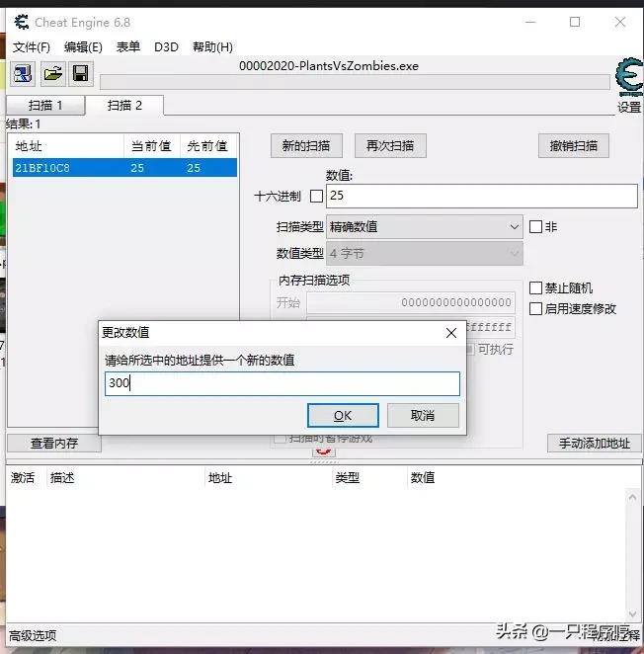Click the 撤销扫描 button
Screen dimensions: 644x654
[574, 145]
